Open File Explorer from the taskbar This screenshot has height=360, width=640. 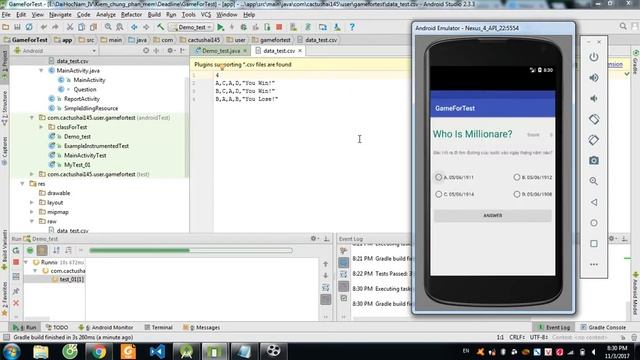(x=40, y=351)
